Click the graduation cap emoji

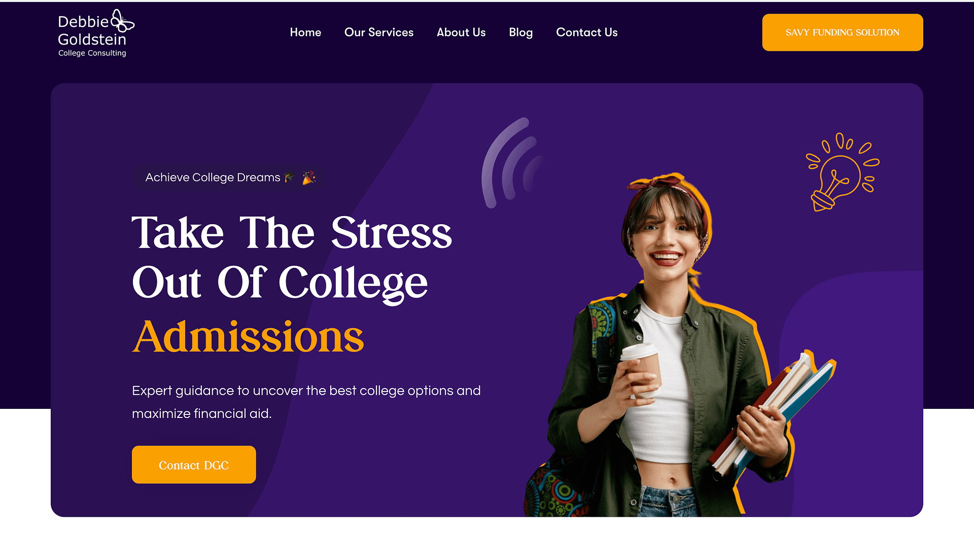coord(290,178)
